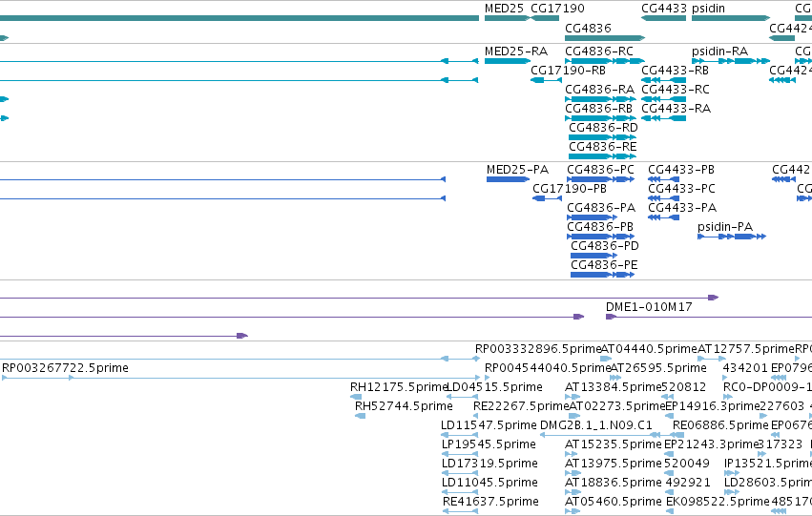Open the feature labeled 492921
The height and width of the screenshot is (516, 812).
pyautogui.click(x=688, y=484)
